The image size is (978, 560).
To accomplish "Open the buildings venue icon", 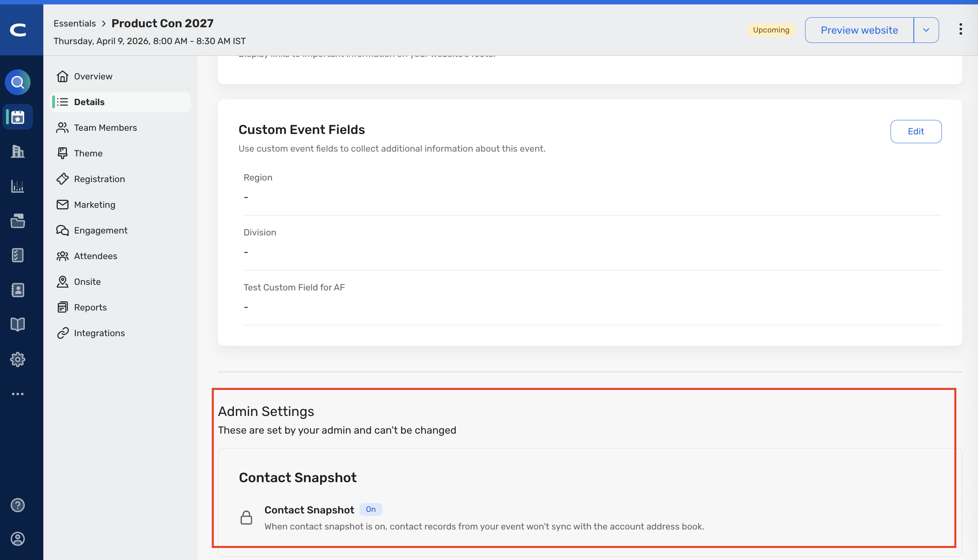I will click(18, 152).
